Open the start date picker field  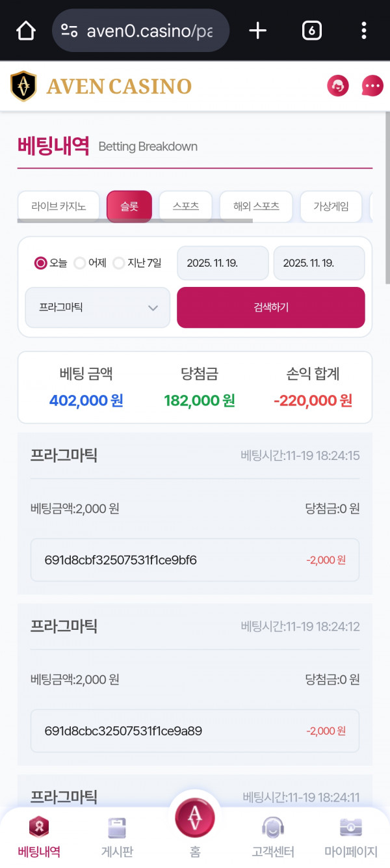coord(222,263)
